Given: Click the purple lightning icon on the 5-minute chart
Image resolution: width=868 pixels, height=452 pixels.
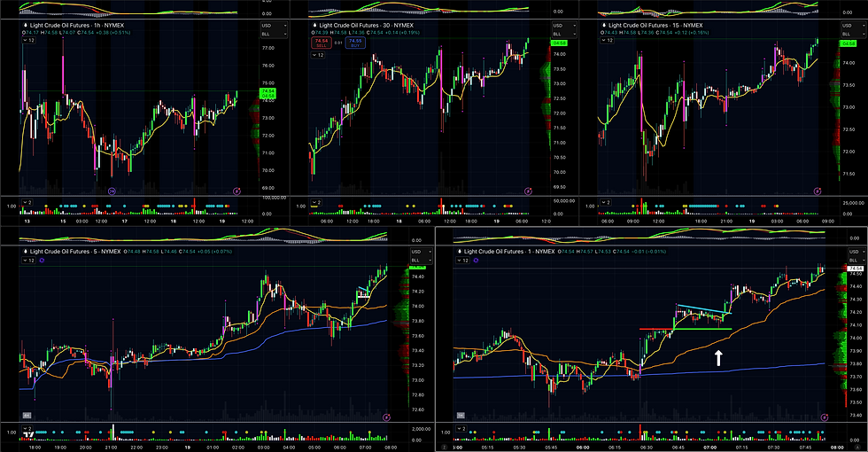Looking at the screenshot, I should [x=386, y=417].
